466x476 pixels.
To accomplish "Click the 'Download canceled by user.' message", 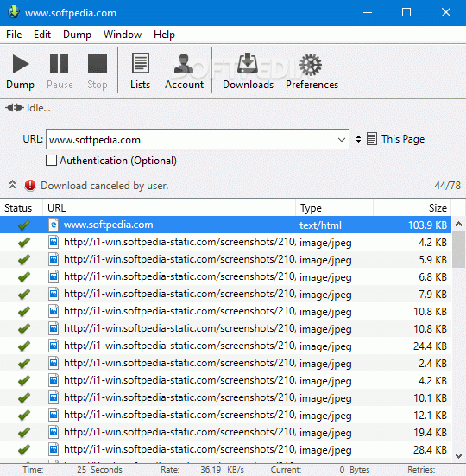I will point(104,186).
